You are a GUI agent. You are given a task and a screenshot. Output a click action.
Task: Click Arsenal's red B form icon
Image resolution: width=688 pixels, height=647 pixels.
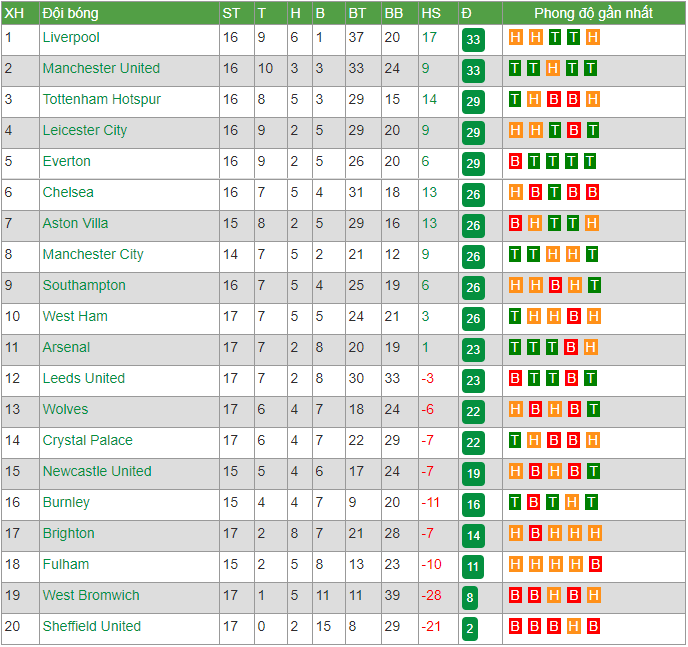571,348
